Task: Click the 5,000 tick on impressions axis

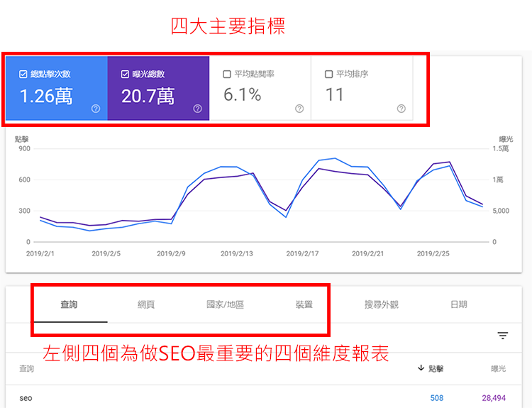Action: tap(501, 211)
